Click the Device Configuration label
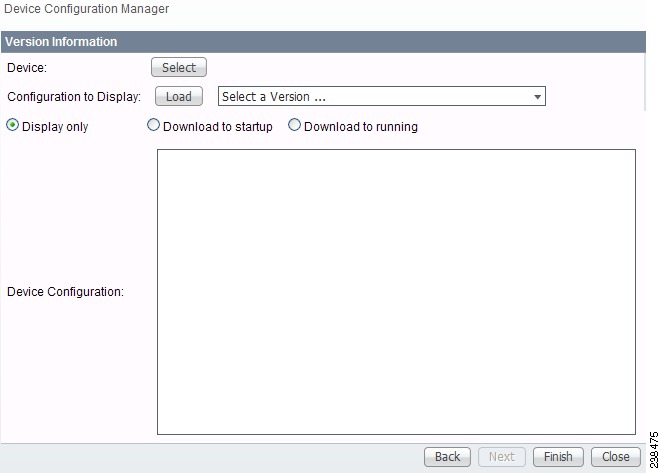659x473 pixels. [66, 291]
